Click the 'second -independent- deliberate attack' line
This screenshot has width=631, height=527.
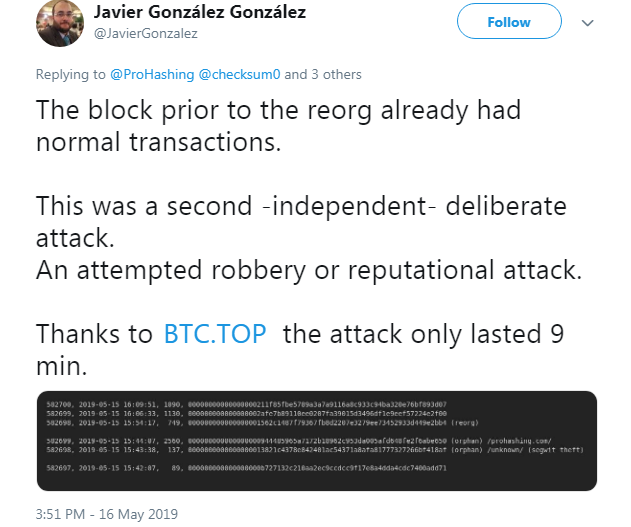click(300, 207)
